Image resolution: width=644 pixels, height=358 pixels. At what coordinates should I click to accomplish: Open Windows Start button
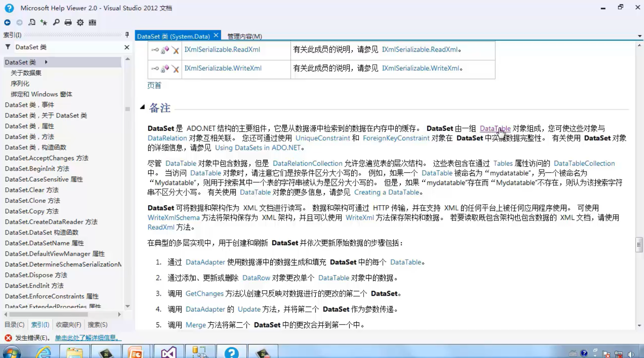pos(12,352)
